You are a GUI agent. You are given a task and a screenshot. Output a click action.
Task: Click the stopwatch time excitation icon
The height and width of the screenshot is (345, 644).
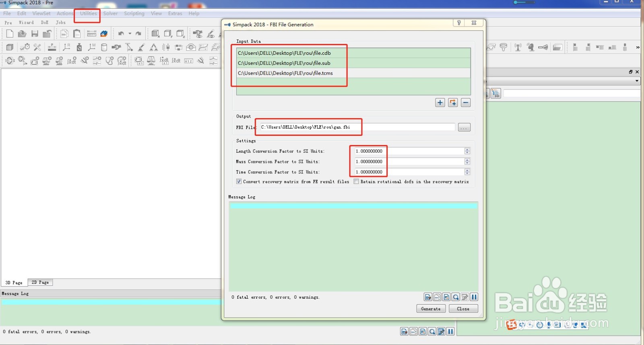click(25, 47)
